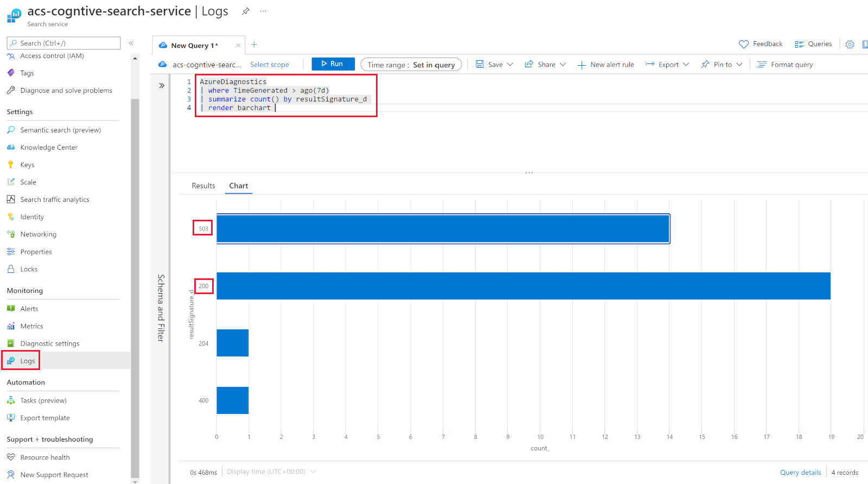Click Select scope link
868x484 pixels.
click(x=270, y=65)
